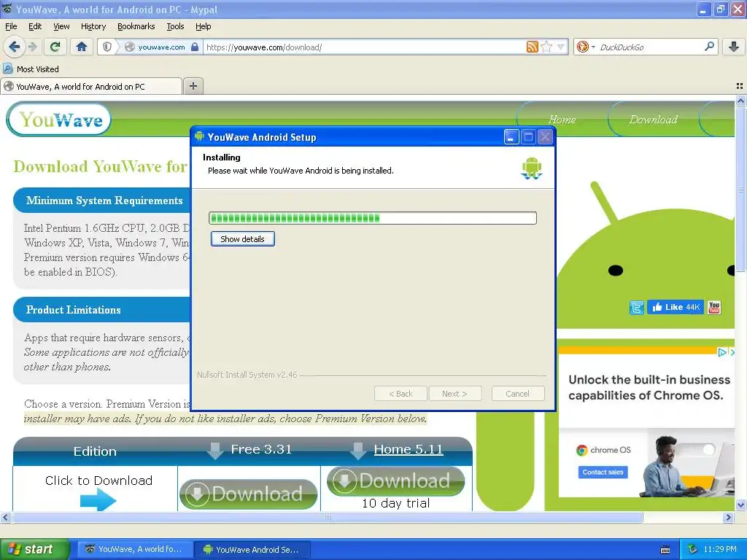Open the Home navigation link

point(562,120)
